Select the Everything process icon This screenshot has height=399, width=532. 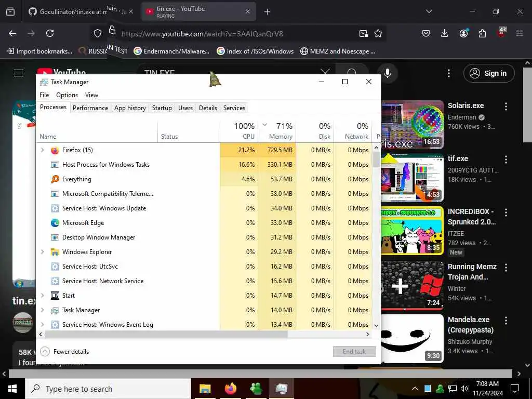coord(55,179)
